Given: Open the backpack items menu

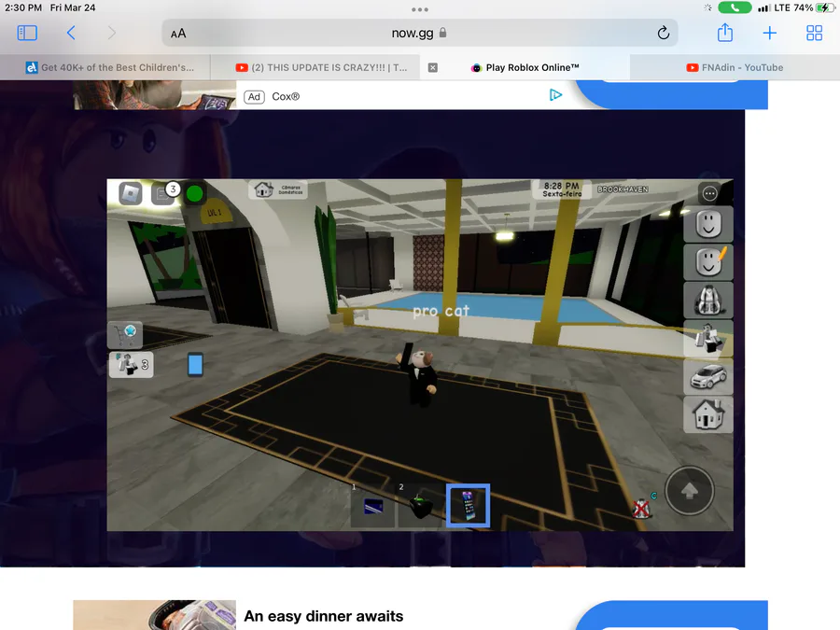Looking at the screenshot, I should coord(708,300).
